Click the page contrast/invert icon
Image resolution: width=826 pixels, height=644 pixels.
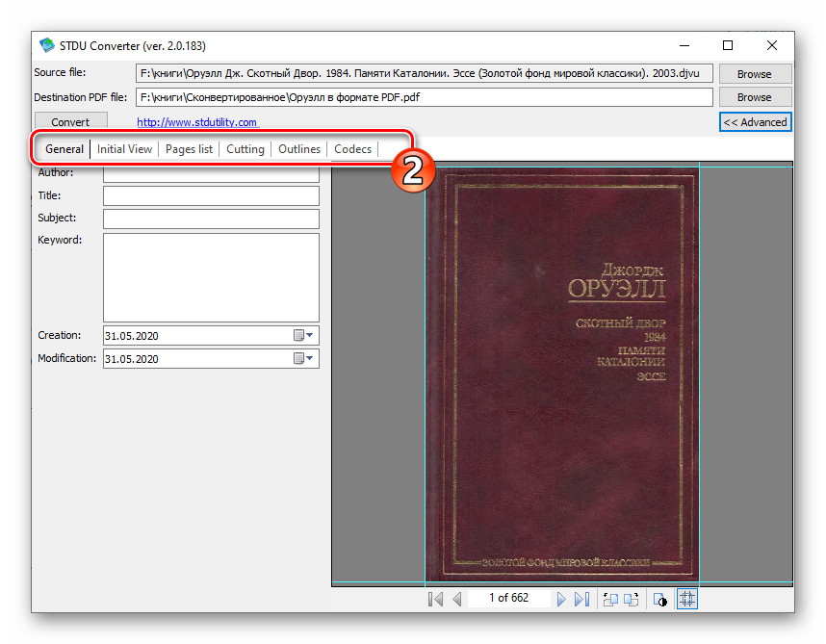[x=660, y=599]
